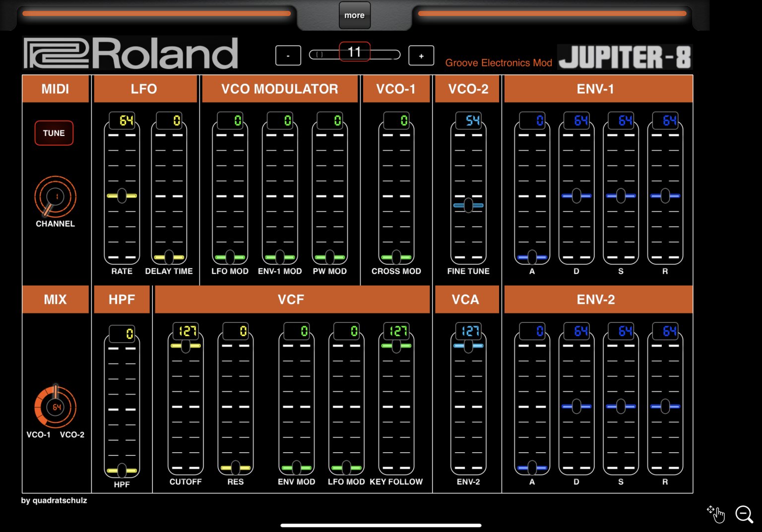762x532 pixels.
Task: Click the "by quadratschulz" credit text
Action: [x=54, y=501]
